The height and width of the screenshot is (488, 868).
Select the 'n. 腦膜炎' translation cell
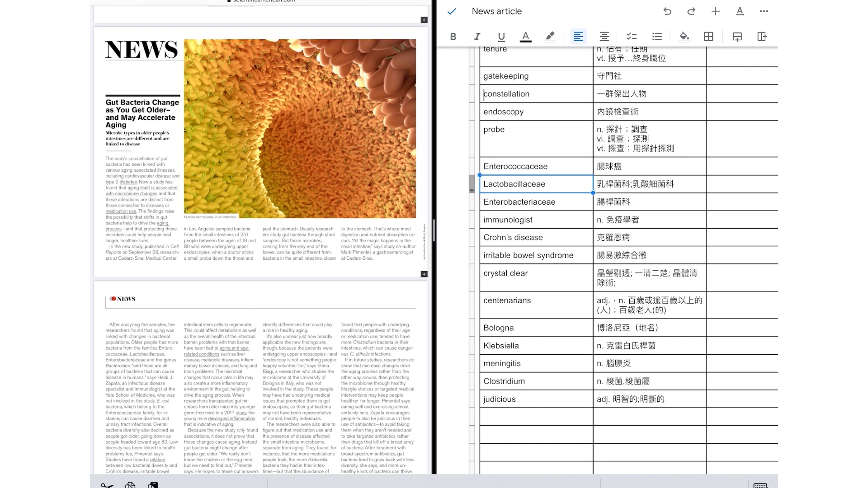650,363
